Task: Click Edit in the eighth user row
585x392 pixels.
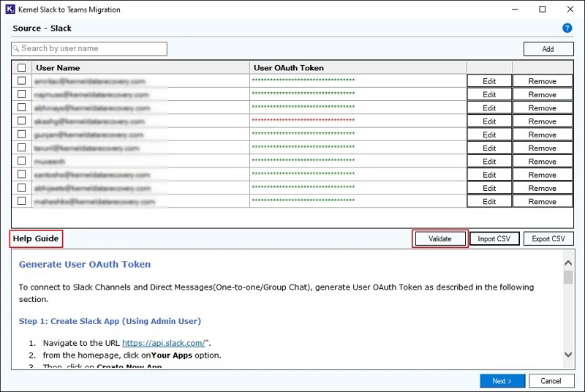Action: click(489, 175)
